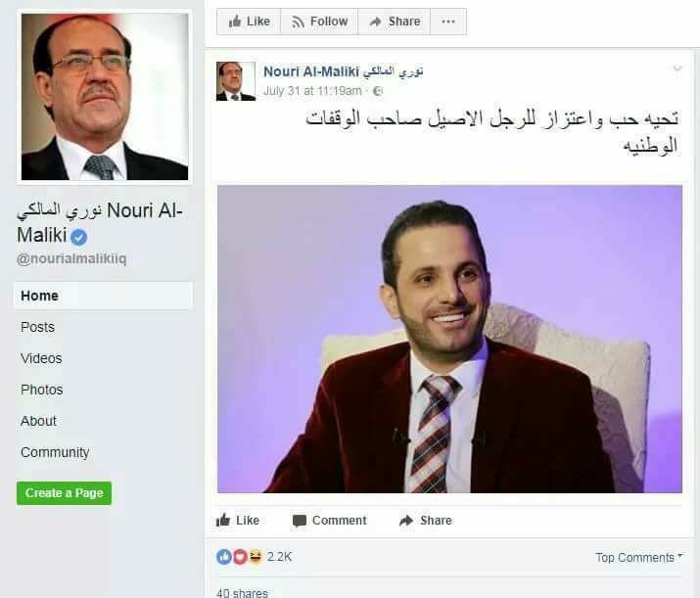Open the three-dots more options menu
The height and width of the screenshot is (598, 700).
pos(448,22)
